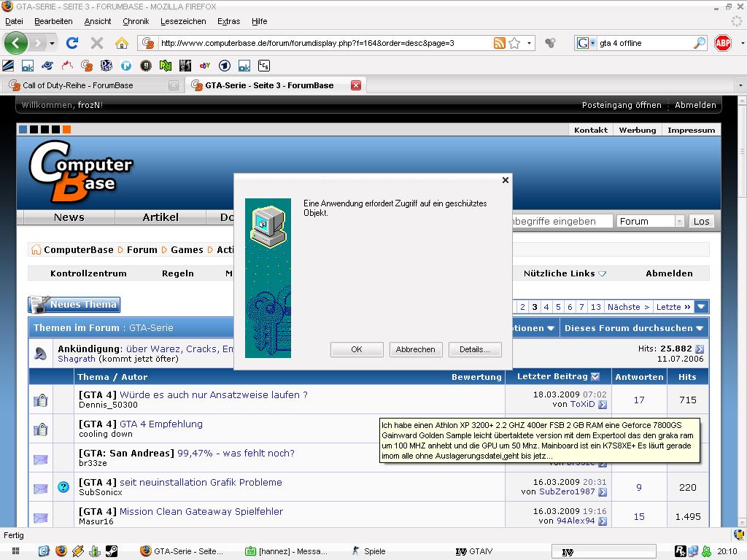The image size is (747, 560).
Task: Expand 'Dieses Forum durchsuchen' dropdown
Action: coord(700,328)
